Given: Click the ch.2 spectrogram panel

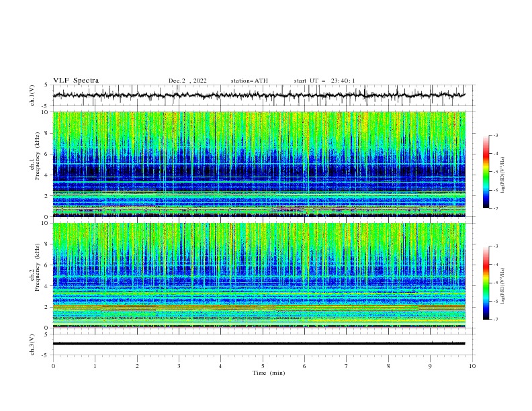Looking at the screenshot, I should tap(259, 275).
